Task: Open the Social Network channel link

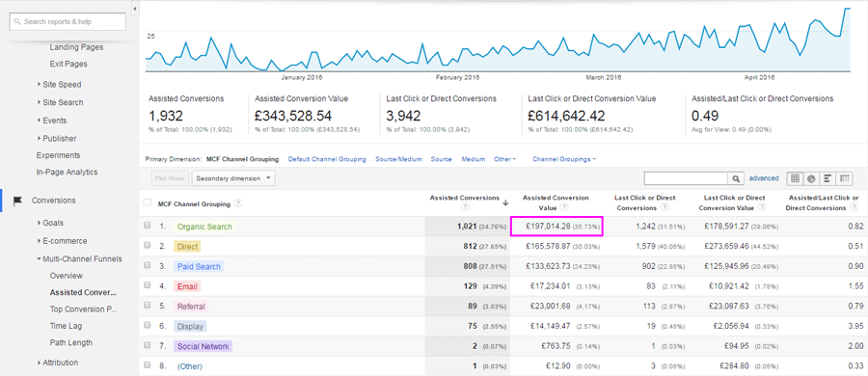Action: 203,347
